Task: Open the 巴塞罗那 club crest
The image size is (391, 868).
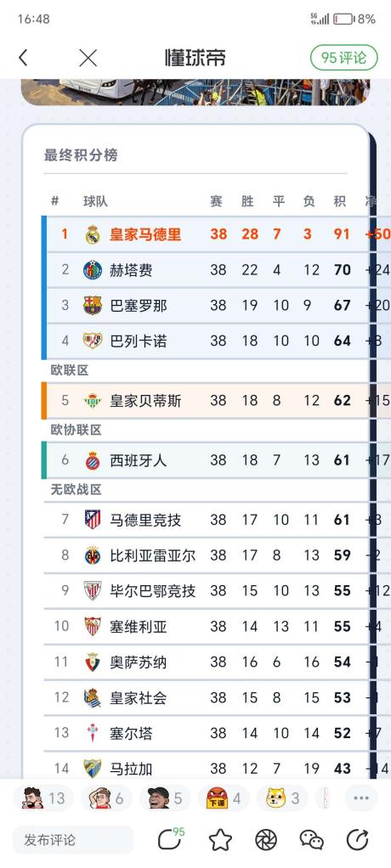Action: (93, 306)
